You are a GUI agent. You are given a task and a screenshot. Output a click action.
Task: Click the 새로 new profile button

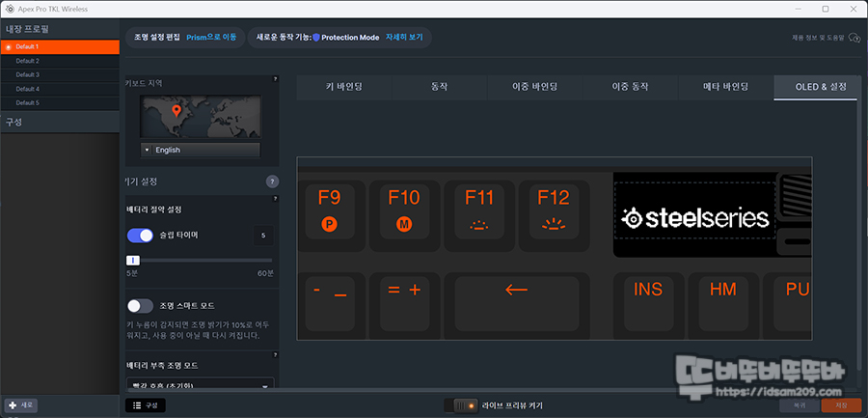pyautogui.click(x=21, y=405)
